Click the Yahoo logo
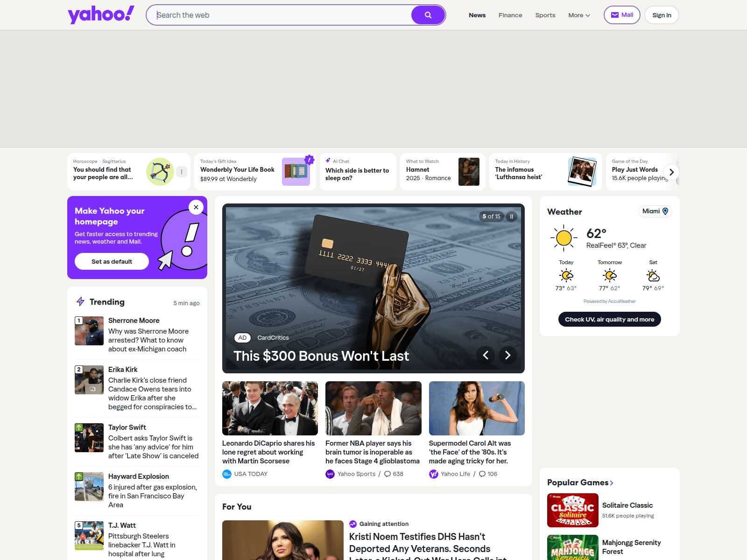 click(x=101, y=14)
